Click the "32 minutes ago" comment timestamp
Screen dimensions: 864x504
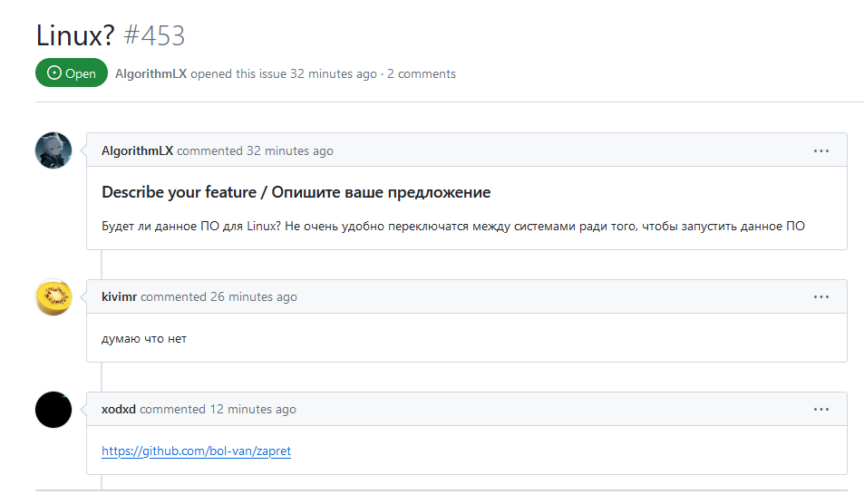(x=290, y=151)
